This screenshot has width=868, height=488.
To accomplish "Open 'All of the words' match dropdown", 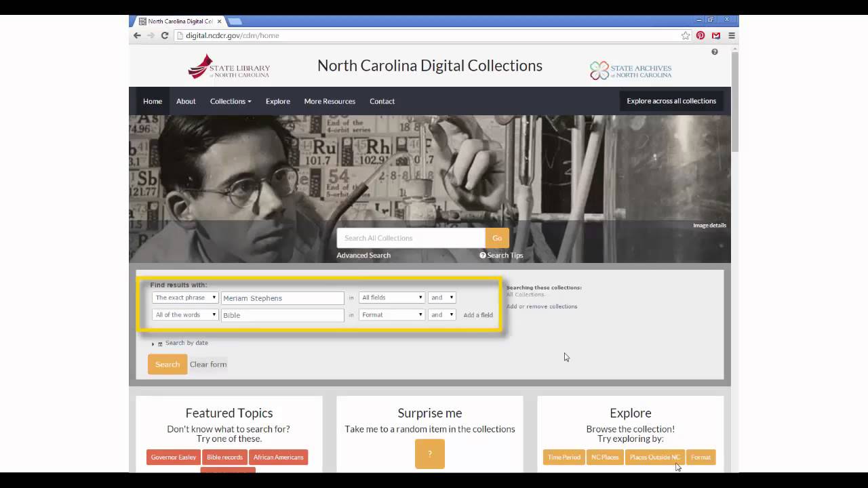I will point(185,314).
